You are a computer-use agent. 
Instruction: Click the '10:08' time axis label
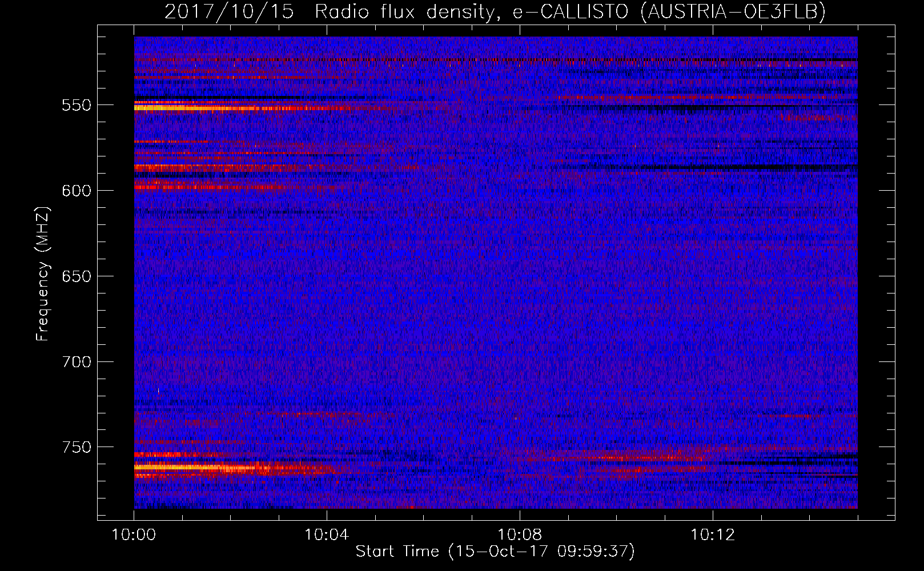[520, 535]
